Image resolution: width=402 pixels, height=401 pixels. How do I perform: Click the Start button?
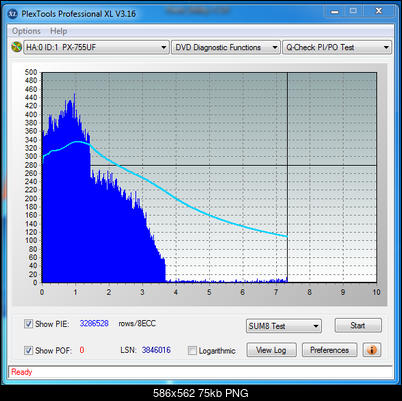358,325
